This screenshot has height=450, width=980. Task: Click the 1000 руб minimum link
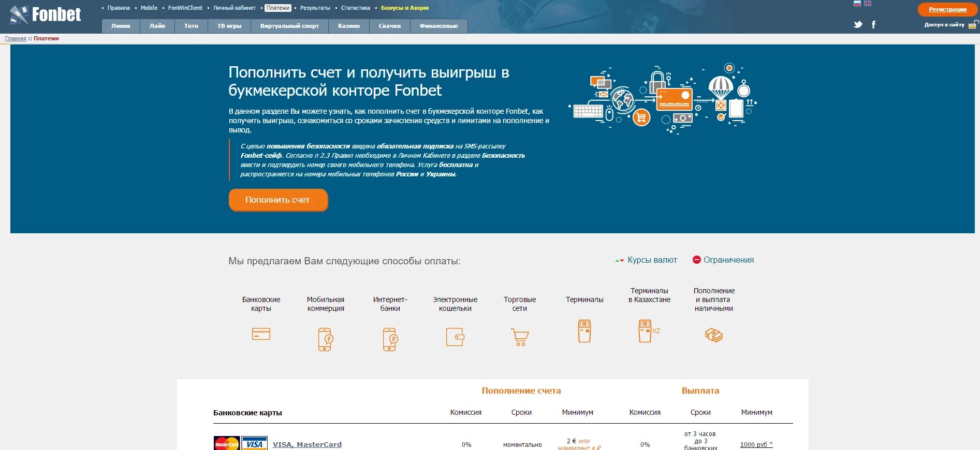(x=756, y=444)
